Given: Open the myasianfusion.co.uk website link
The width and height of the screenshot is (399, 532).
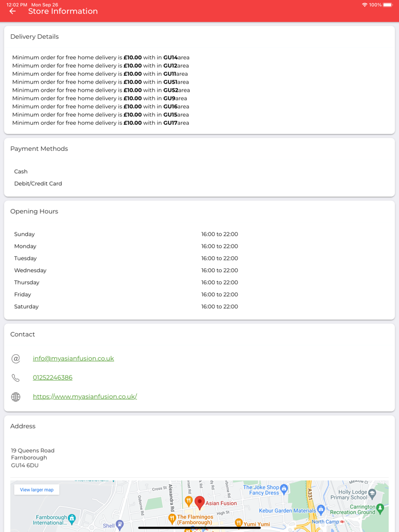Looking at the screenshot, I should tap(85, 397).
